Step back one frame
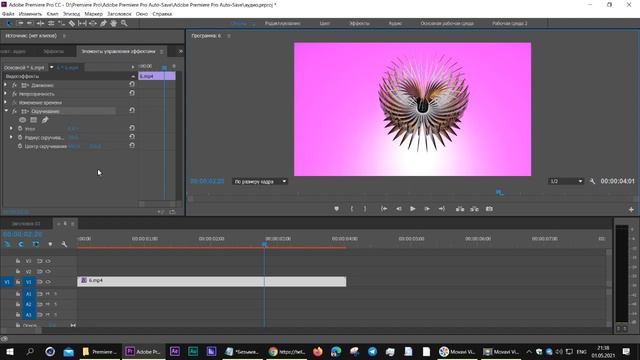640x360 pixels. pos(399,209)
